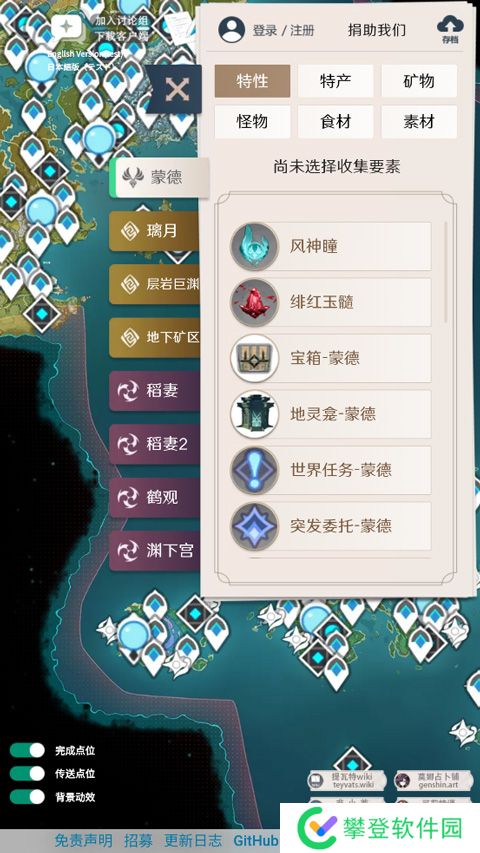This screenshot has width=480, height=853.
Task: Select the 风神瞳 Anemoculus icon
Action: point(254,246)
